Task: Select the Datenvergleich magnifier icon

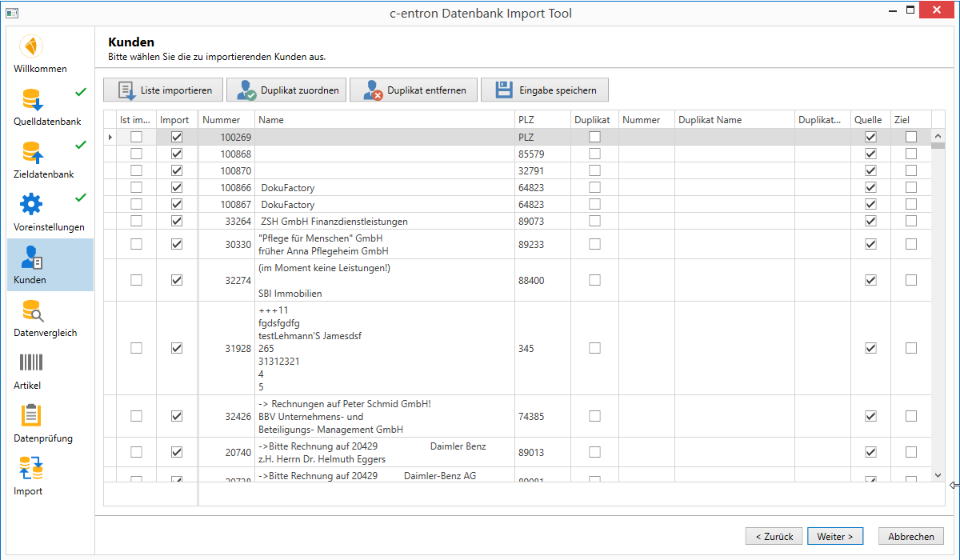Action: (32, 310)
